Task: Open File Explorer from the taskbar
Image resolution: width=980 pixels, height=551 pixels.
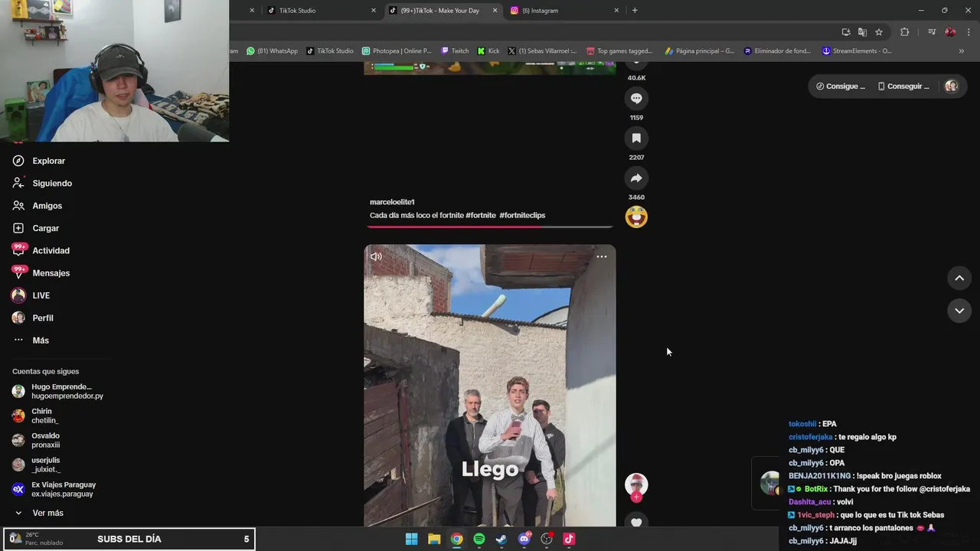Action: coord(434,539)
